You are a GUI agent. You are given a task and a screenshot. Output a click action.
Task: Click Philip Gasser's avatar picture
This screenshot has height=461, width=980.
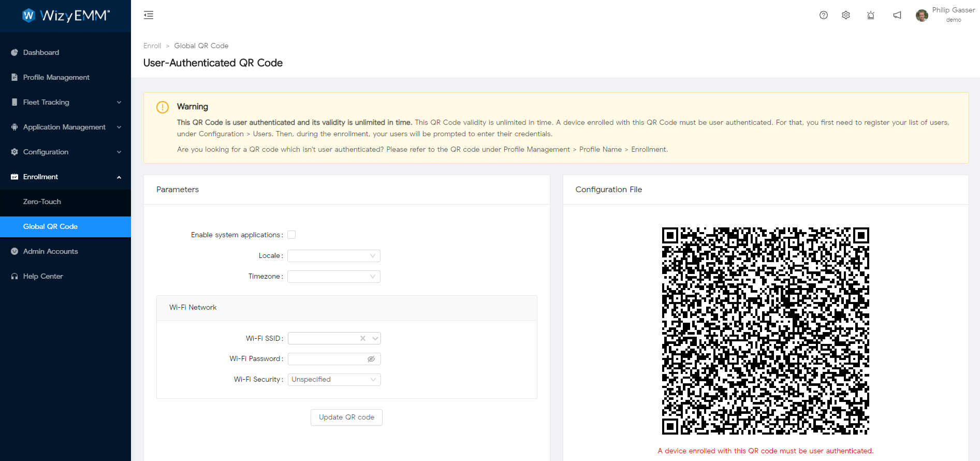(x=922, y=16)
